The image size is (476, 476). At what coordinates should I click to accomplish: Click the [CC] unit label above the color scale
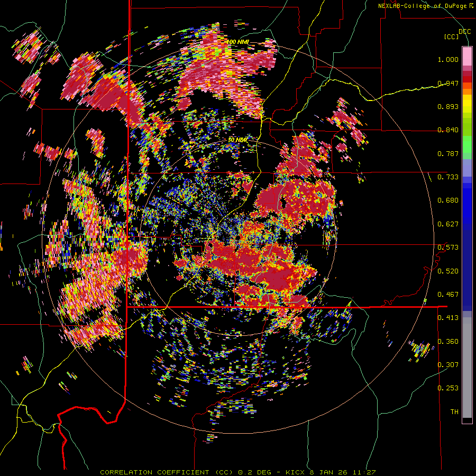pyautogui.click(x=451, y=36)
